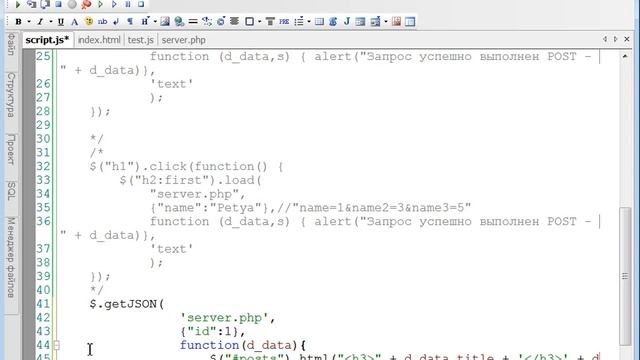Click the J script icon in the toolbar
The height and width of the screenshot is (360, 640).
coord(347,21)
